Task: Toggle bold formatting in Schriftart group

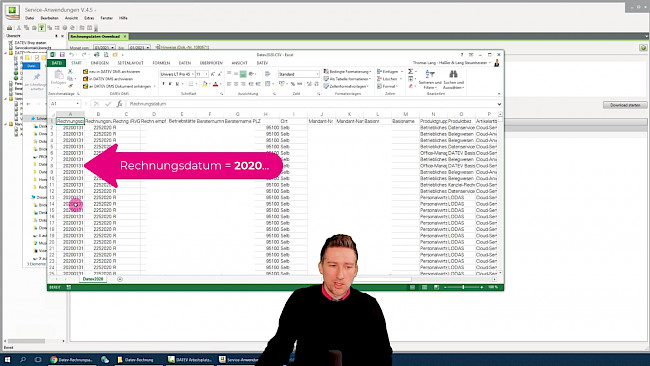Action: pyautogui.click(x=163, y=84)
